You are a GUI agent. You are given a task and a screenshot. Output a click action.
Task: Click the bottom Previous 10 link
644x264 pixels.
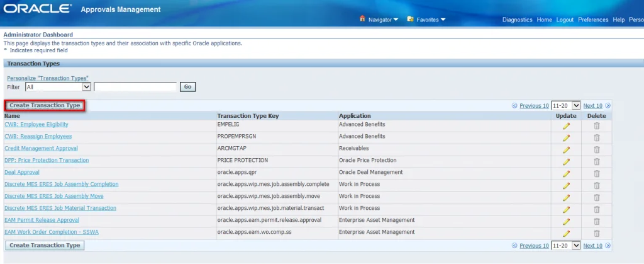point(534,246)
